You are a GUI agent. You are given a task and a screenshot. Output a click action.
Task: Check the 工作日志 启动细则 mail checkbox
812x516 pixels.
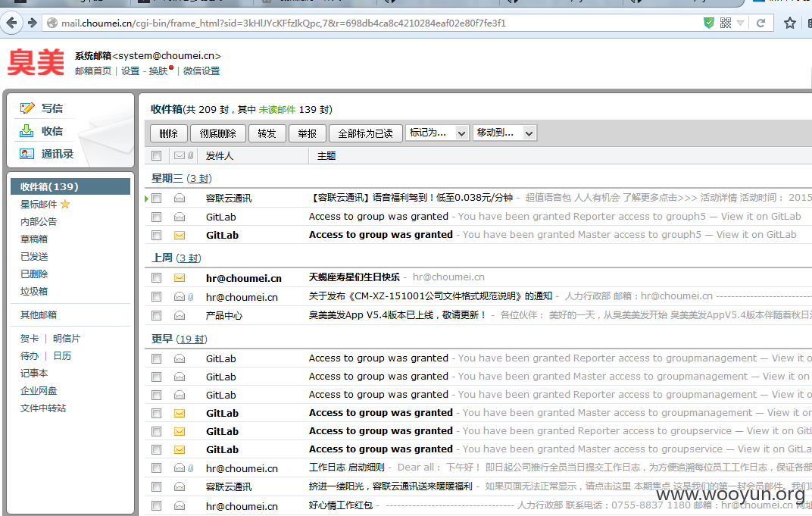point(156,468)
